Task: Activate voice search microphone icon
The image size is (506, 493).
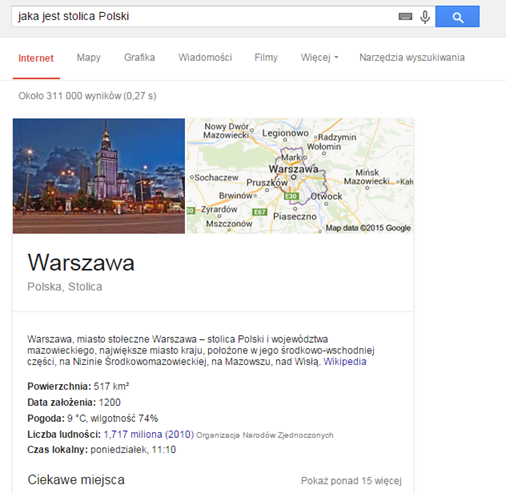Action: click(x=425, y=17)
